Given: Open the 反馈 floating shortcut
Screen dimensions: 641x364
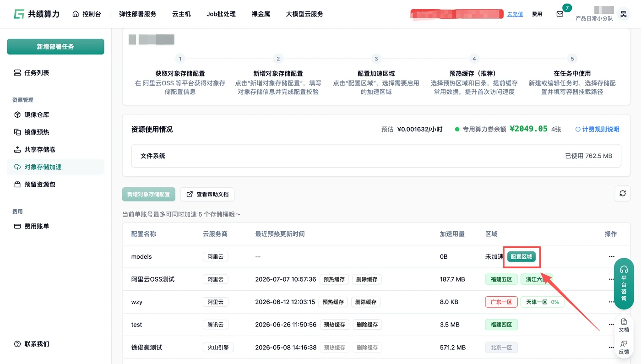Looking at the screenshot, I should [x=624, y=348].
